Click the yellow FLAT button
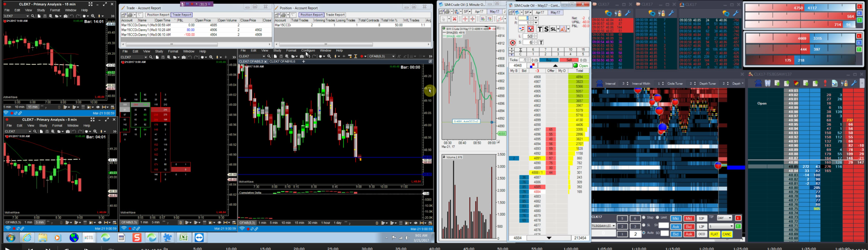The width and height of the screenshot is (868, 250). (714, 234)
